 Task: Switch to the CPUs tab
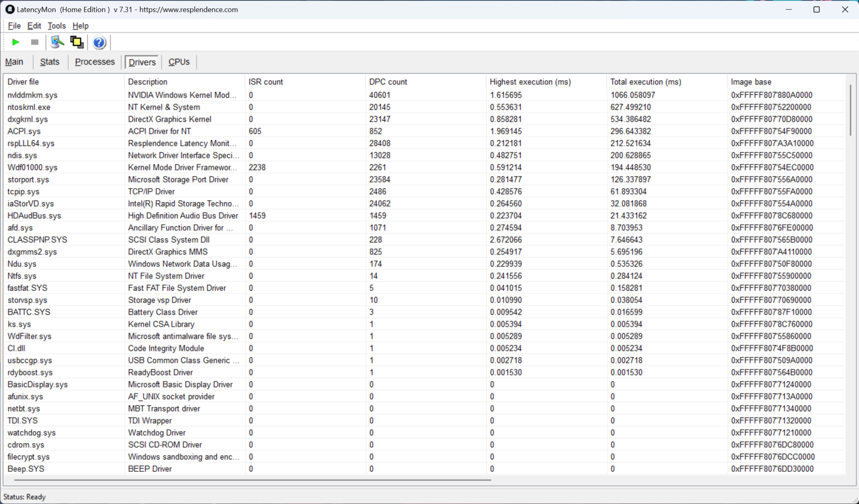pyautogui.click(x=179, y=62)
